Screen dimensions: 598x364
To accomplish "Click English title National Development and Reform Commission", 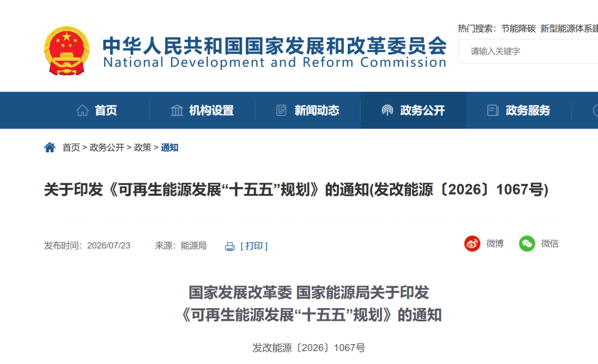I will 275,63.
